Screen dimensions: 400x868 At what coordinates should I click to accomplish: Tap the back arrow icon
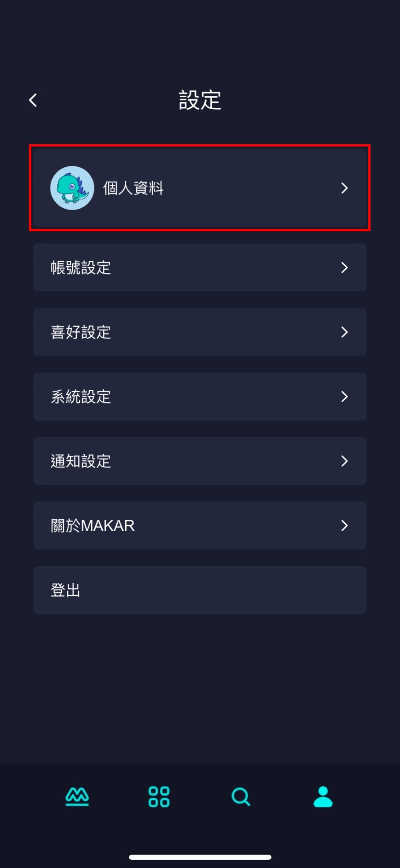[x=33, y=100]
